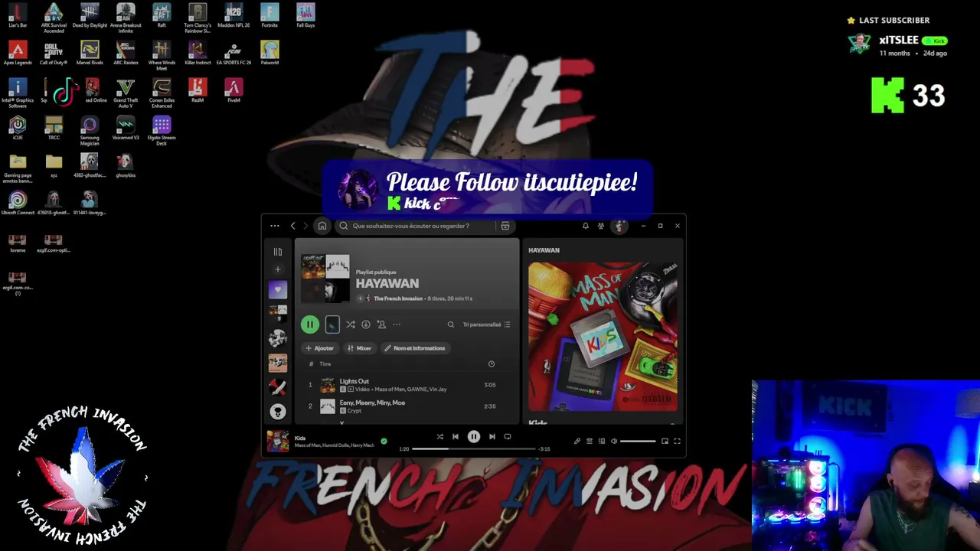Skip to the previous track

[456, 437]
